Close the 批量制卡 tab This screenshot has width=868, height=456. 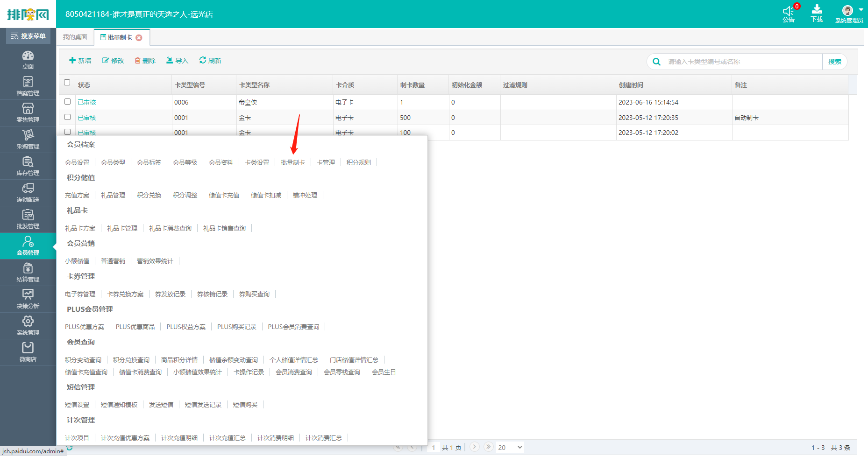(x=139, y=38)
